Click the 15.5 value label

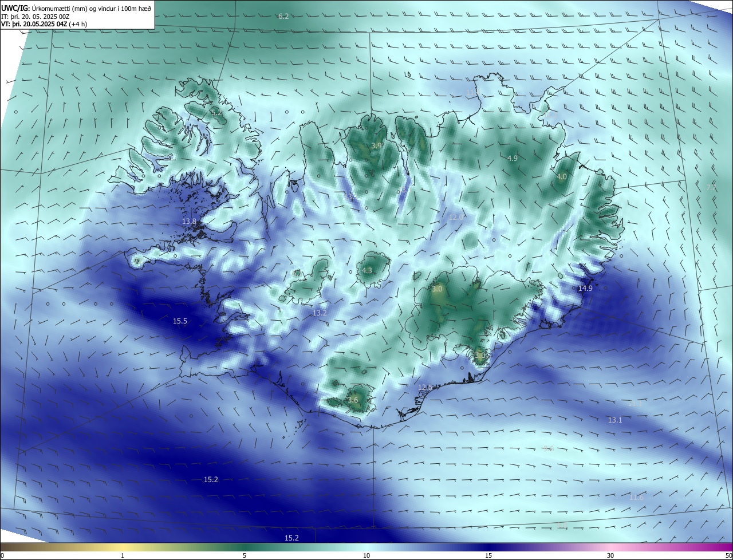(180, 321)
